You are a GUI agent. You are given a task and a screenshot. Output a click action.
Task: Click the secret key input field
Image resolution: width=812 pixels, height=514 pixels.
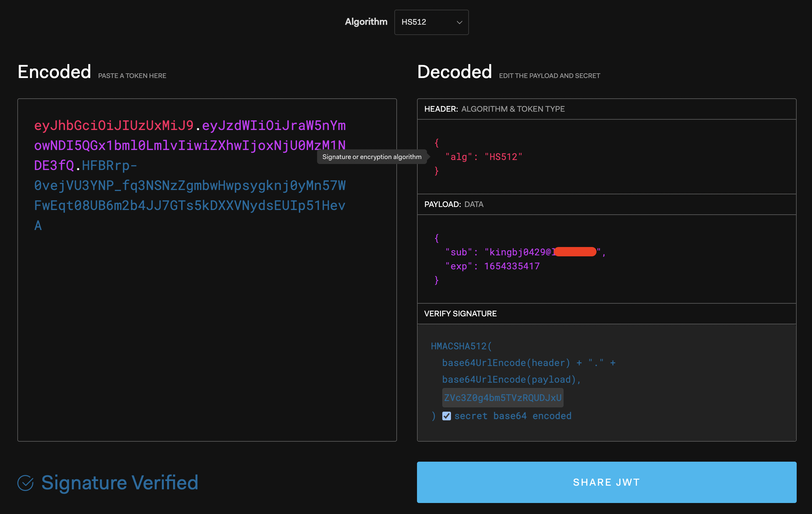click(503, 398)
